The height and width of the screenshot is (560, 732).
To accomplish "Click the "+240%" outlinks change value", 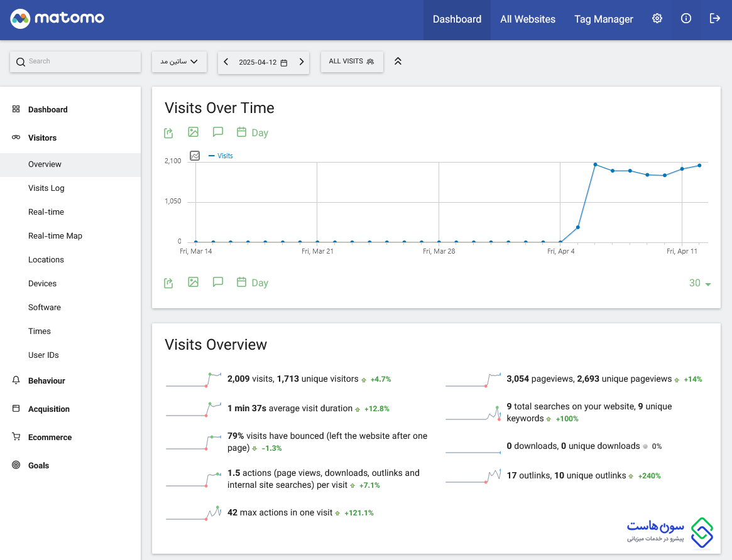I will pyautogui.click(x=649, y=476).
